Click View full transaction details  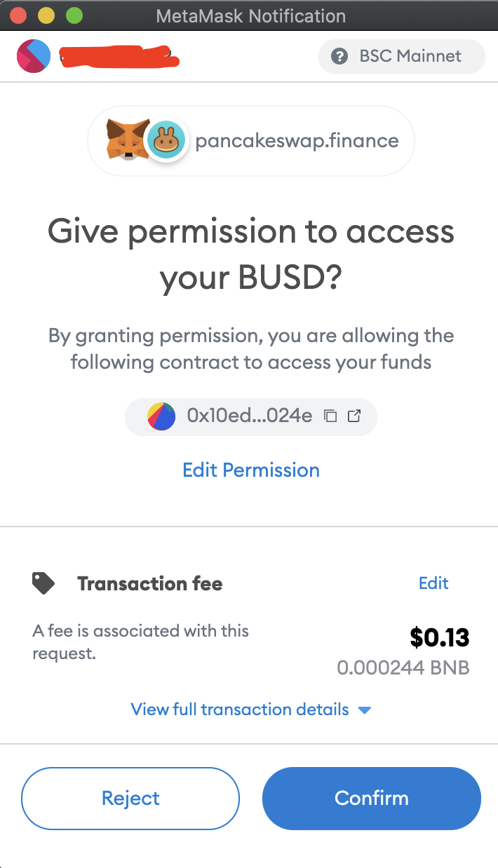point(240,710)
